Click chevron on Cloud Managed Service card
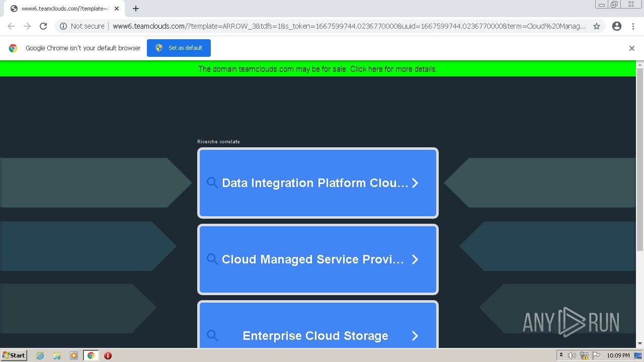This screenshot has width=644, height=362. pyautogui.click(x=415, y=259)
